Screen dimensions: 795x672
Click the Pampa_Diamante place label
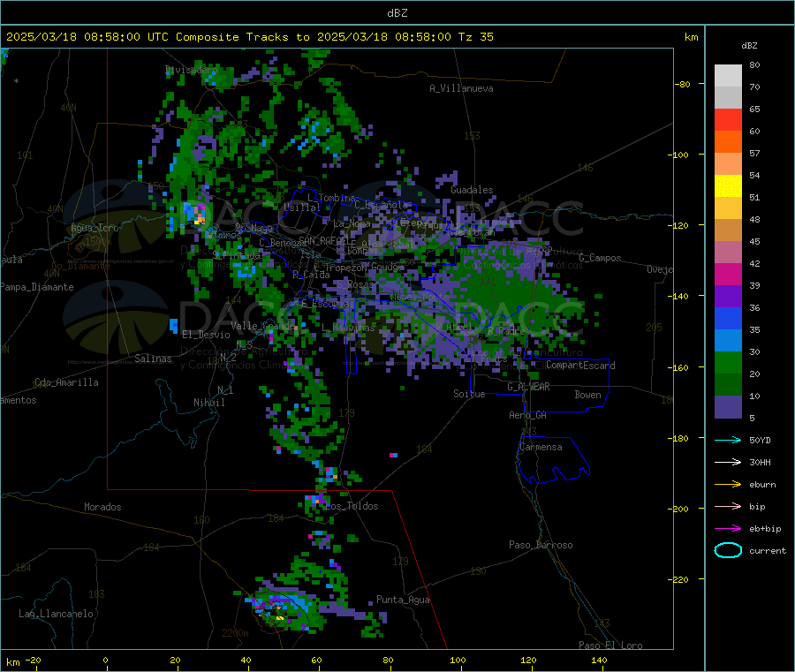point(36,287)
